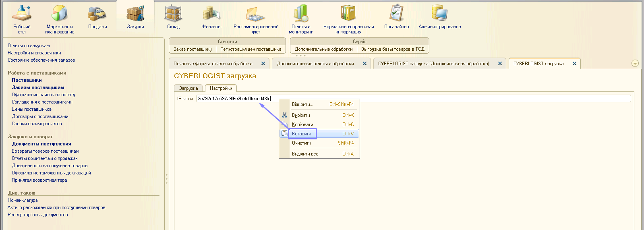The width and height of the screenshot is (644, 230).
Task: Click the copy icon beside Копіювати
Action: point(285,124)
